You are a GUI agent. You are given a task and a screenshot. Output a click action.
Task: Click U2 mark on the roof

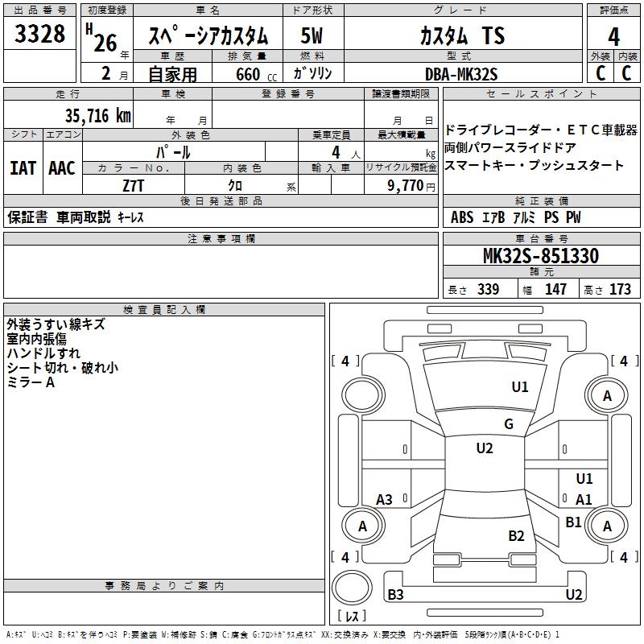pyautogui.click(x=485, y=448)
